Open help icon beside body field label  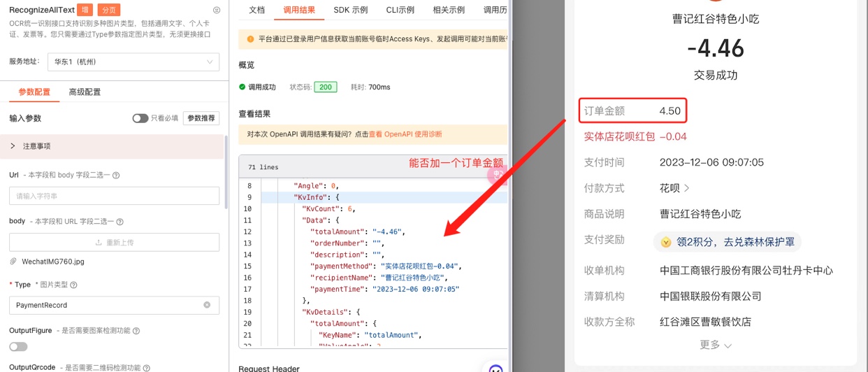(120, 222)
